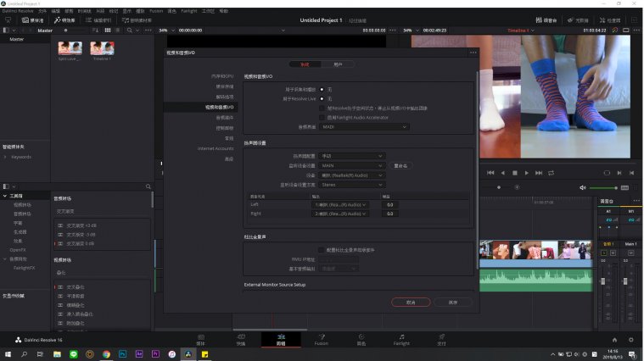
Task: Click the Rename button beside MAIN
Action: [400, 166]
